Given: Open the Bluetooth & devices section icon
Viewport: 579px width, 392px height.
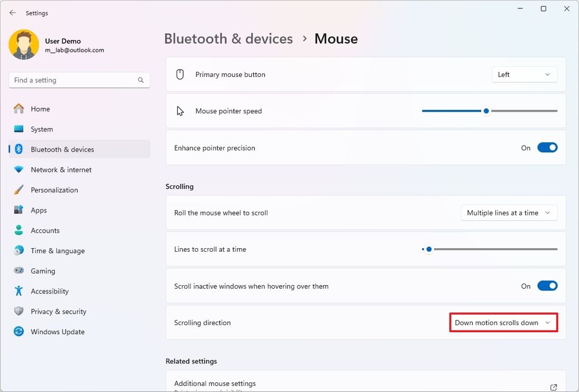Looking at the screenshot, I should pyautogui.click(x=20, y=149).
